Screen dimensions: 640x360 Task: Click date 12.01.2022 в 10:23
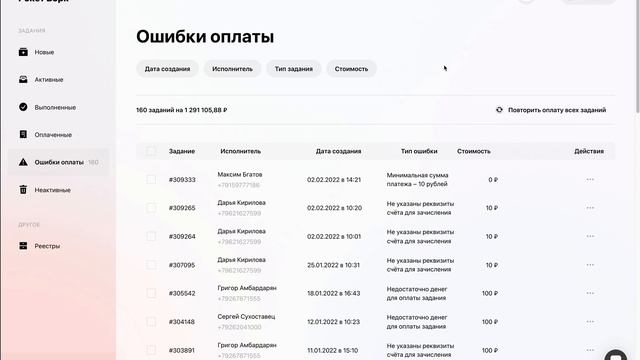tap(333, 322)
